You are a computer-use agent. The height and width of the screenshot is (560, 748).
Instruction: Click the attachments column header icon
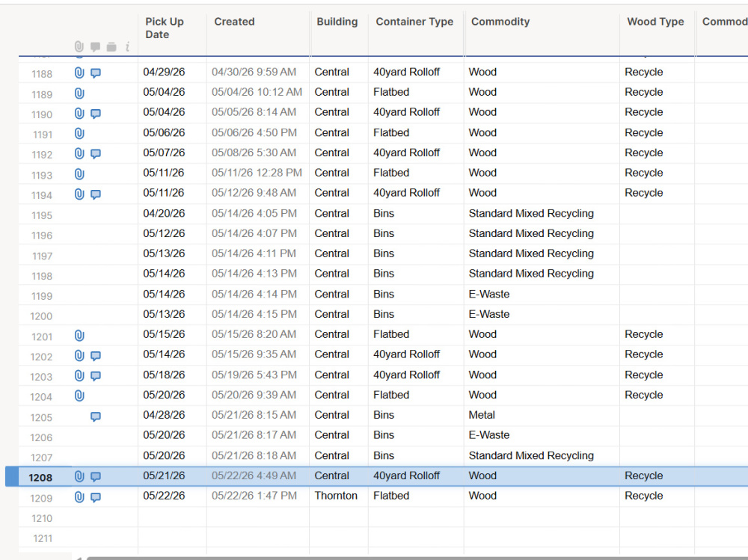[79, 47]
